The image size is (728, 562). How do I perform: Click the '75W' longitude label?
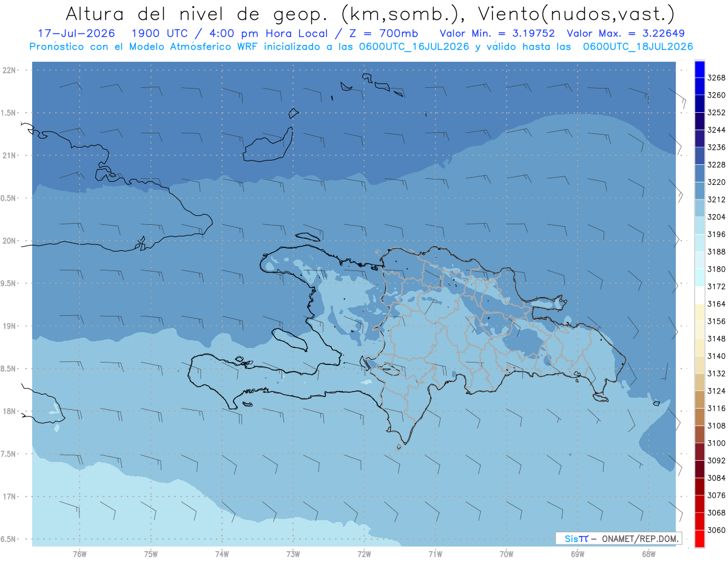click(151, 554)
